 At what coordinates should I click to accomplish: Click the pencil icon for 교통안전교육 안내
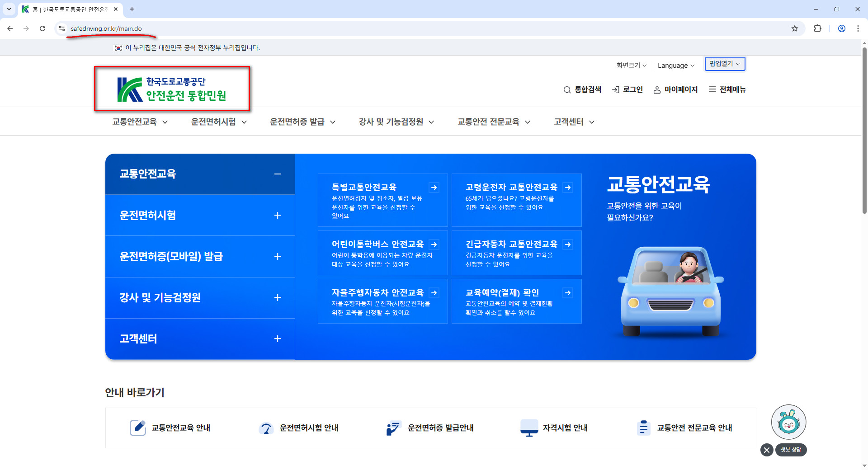click(138, 428)
